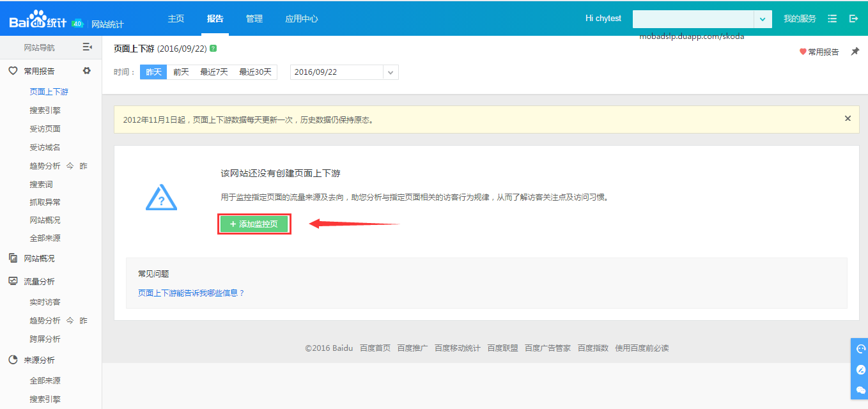
Task: Open the list menu icon in header
Action: pyautogui.click(x=832, y=19)
